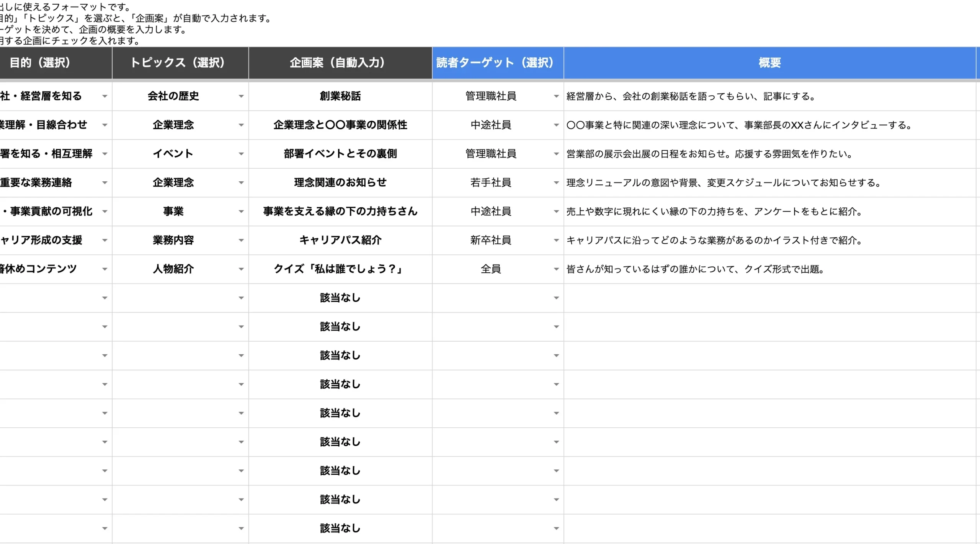Expand the 全員 reader target dropdown
The image size is (980, 544).
click(556, 269)
